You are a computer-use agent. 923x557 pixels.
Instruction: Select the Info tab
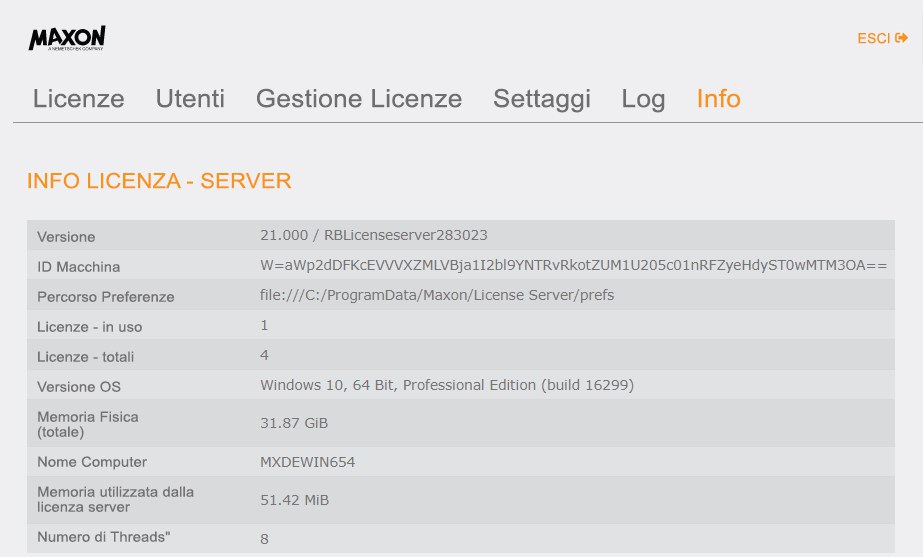718,98
